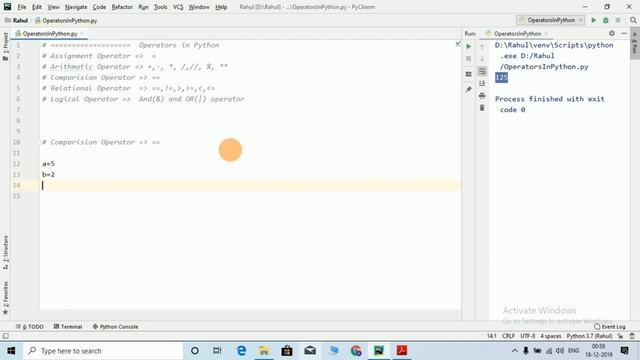Open Search Everywhere magnifier icon
640x360 pixels.
pos(633,20)
